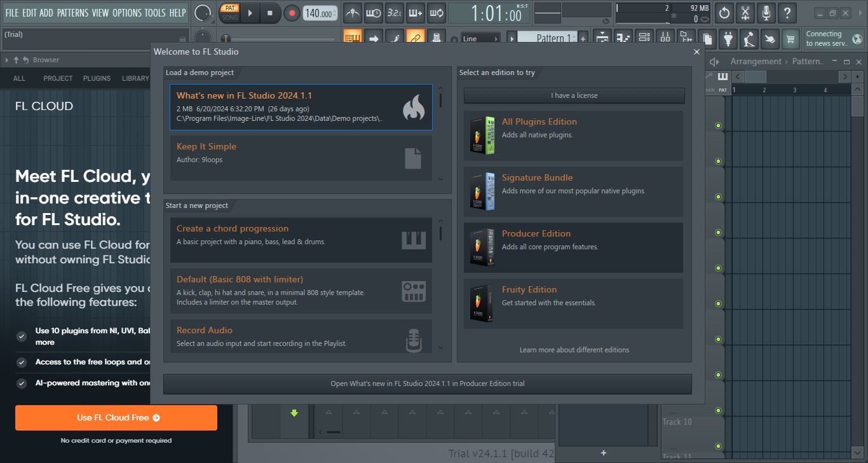
Task: Open touch controller hand icon
Action: tap(770, 39)
